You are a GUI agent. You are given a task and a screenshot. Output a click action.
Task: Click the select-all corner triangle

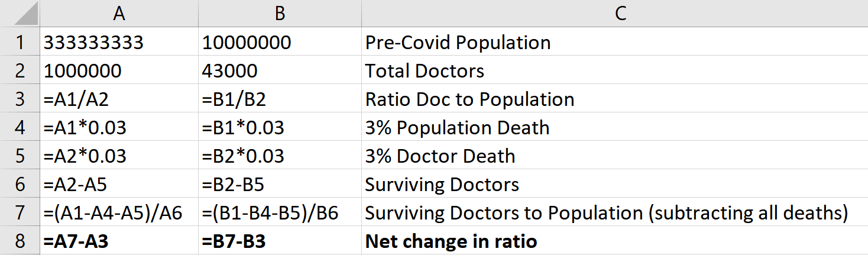coord(20,14)
